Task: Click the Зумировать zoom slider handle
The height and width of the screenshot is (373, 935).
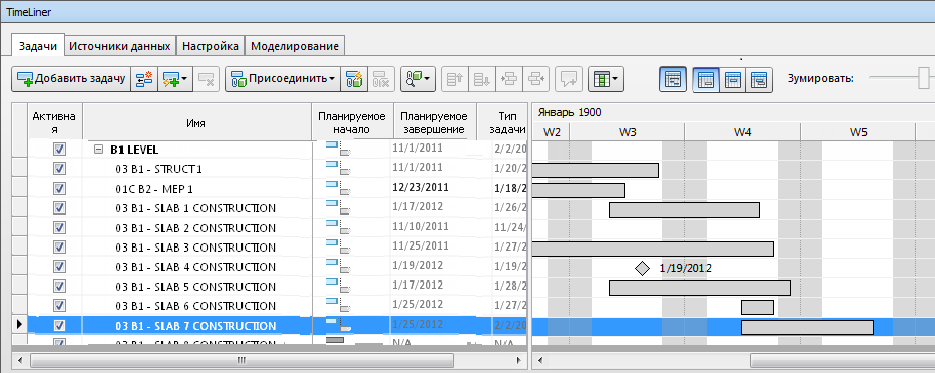Action: tap(924, 79)
